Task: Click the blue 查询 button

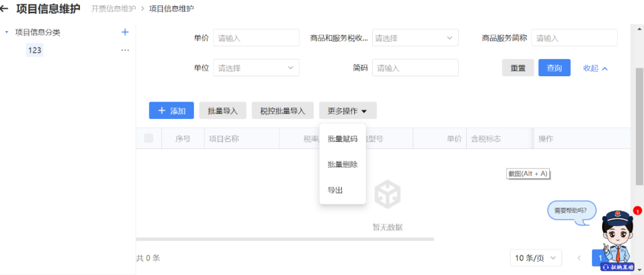Action: [x=554, y=68]
